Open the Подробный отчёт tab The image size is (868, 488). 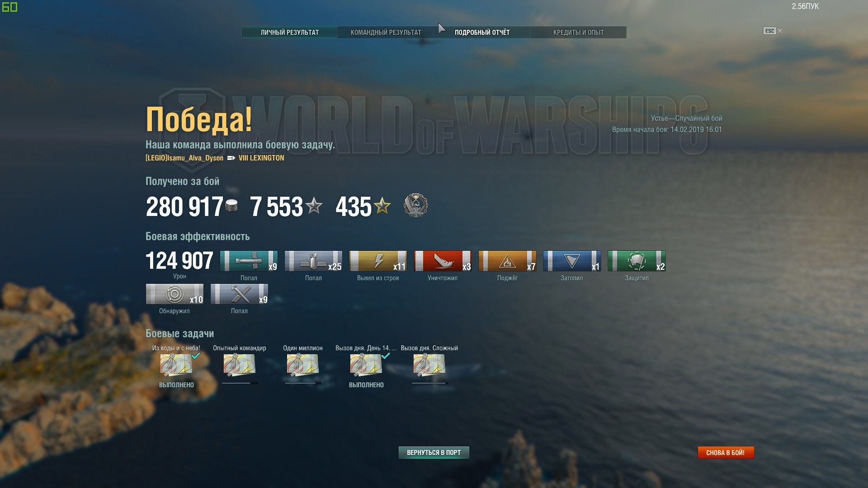pyautogui.click(x=482, y=32)
